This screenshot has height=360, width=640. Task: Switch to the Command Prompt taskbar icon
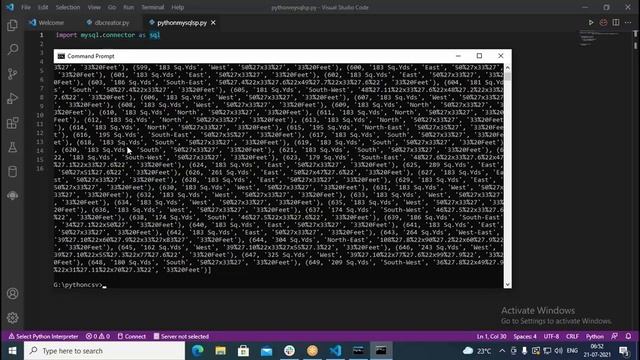tap(381, 351)
